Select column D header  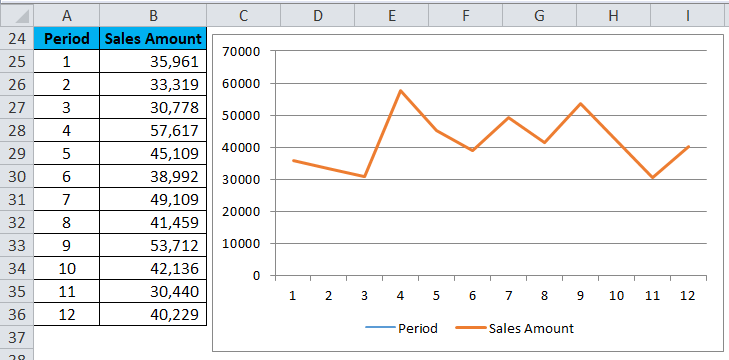pyautogui.click(x=318, y=16)
